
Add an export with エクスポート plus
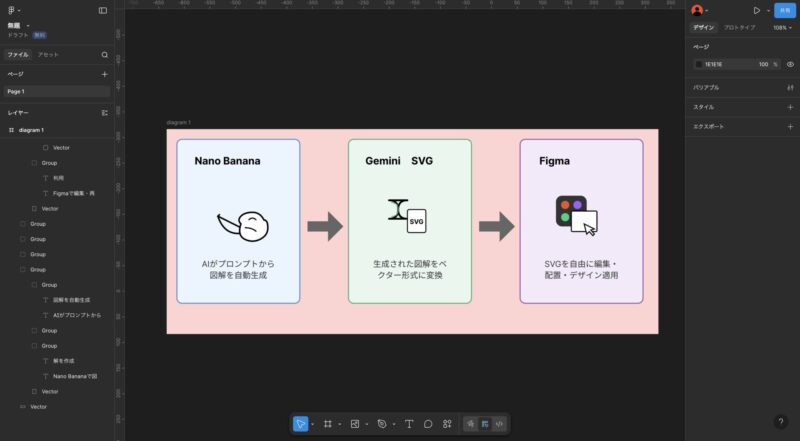(x=790, y=127)
